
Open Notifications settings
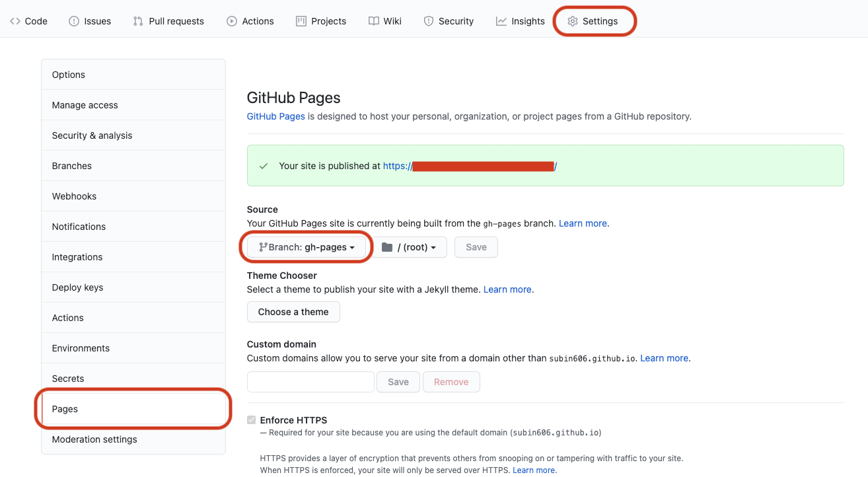click(x=133, y=227)
